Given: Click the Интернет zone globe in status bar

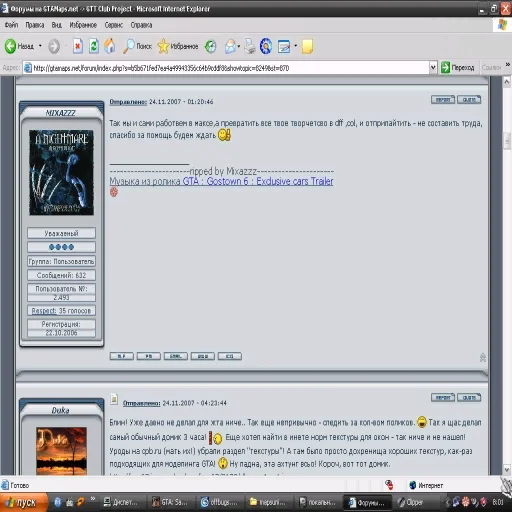Looking at the screenshot, I should (x=413, y=485).
